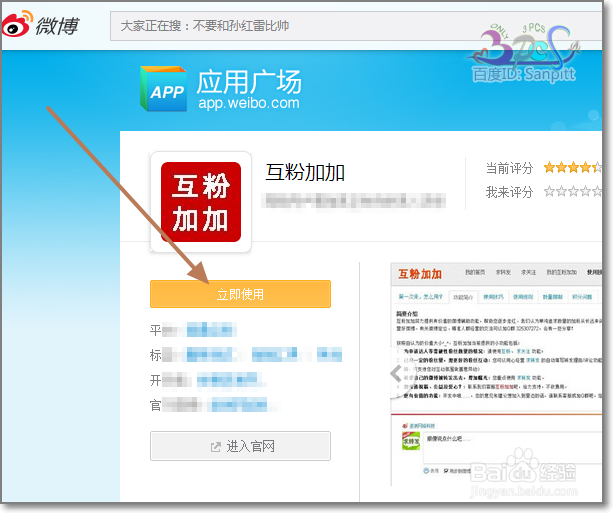
Task: Click the external-link icon in 进入官网
Action: (215, 447)
